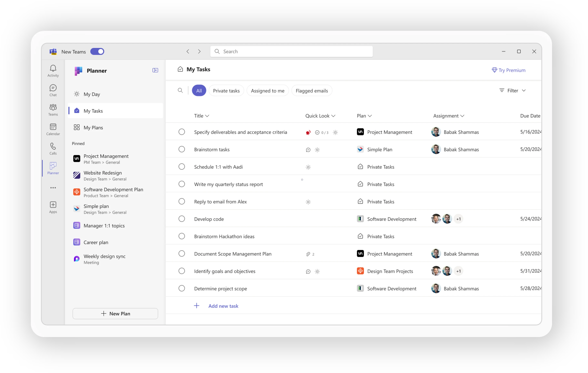Mark Brainstorm tasks as complete
The width and height of the screenshot is (588, 373).
coord(182,149)
